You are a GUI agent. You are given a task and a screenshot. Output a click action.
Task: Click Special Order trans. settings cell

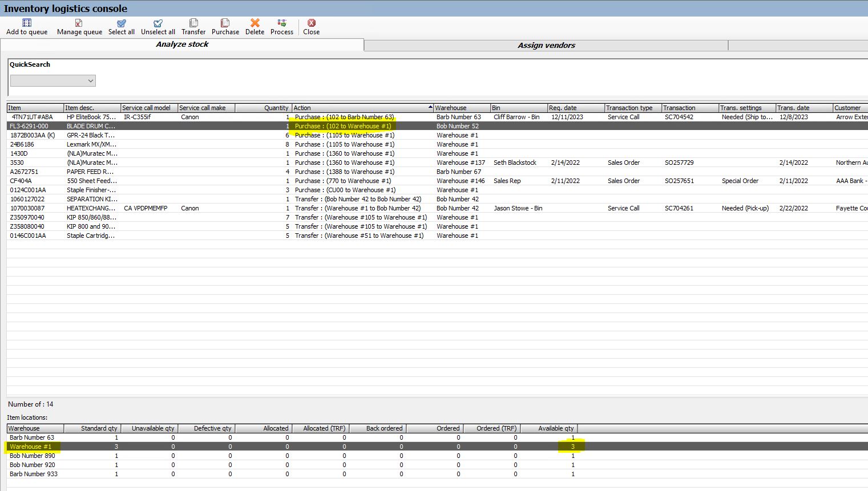pyautogui.click(x=740, y=181)
